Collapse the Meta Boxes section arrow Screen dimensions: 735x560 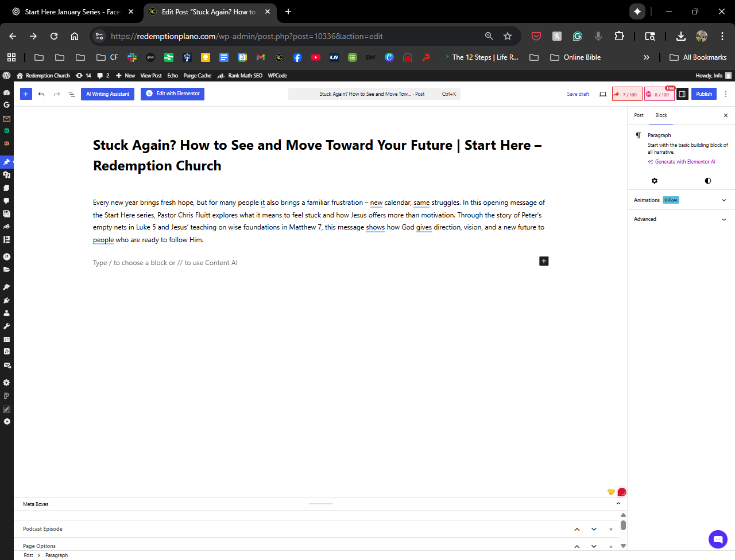618,504
